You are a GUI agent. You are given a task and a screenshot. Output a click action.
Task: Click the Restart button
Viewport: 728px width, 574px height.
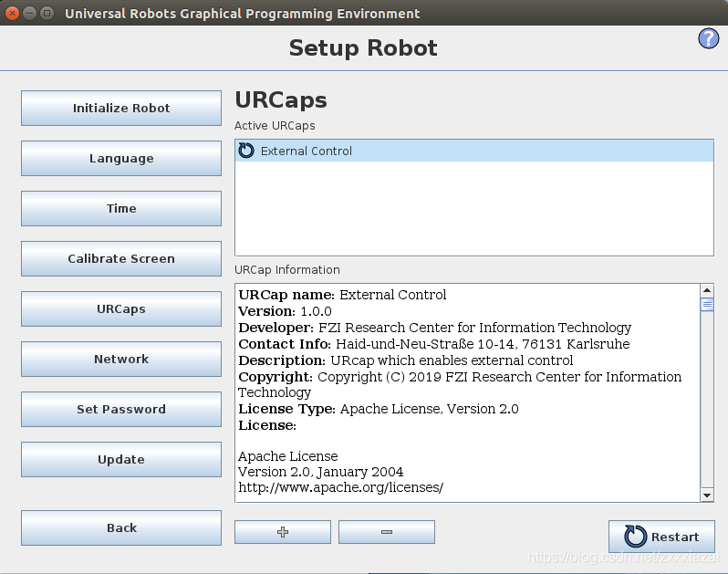pyautogui.click(x=661, y=537)
